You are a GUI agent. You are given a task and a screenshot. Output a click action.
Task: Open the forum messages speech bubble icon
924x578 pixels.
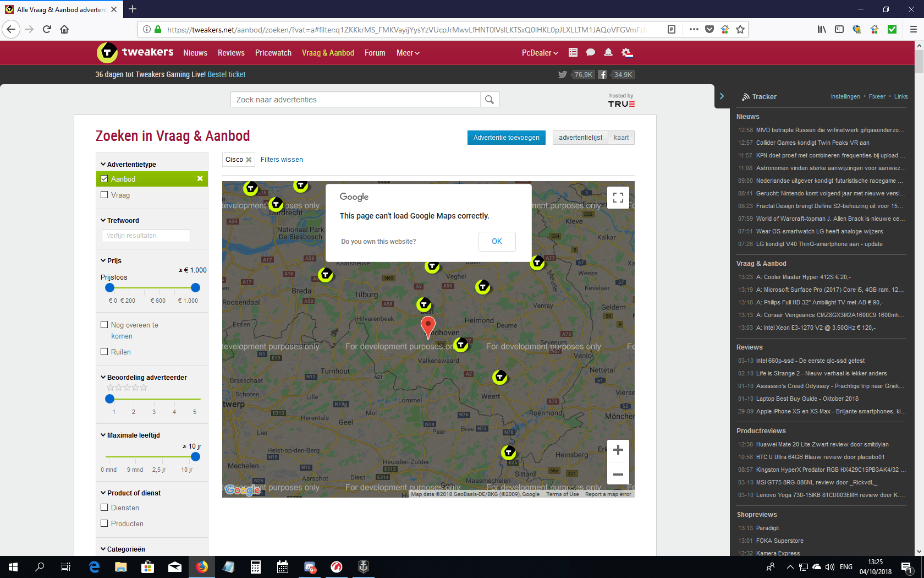pyautogui.click(x=591, y=52)
